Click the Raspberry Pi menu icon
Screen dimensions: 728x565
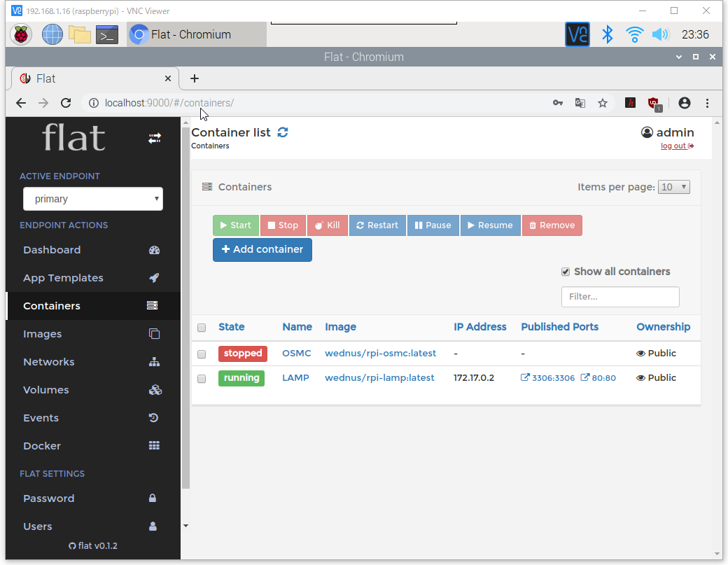[x=21, y=35]
